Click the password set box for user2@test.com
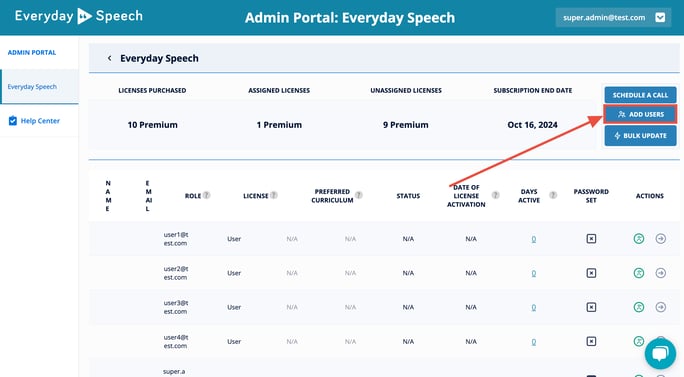This screenshot has width=684, height=377. click(591, 273)
